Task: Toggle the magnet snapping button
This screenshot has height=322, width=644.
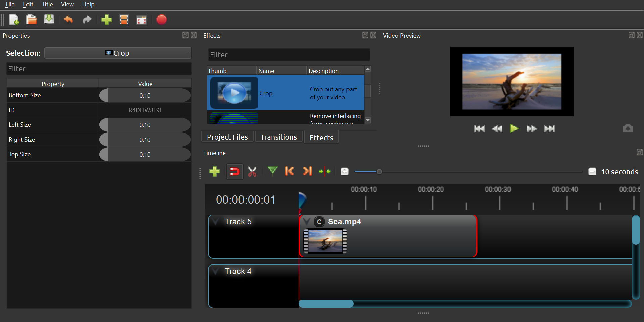Action: pos(234,172)
